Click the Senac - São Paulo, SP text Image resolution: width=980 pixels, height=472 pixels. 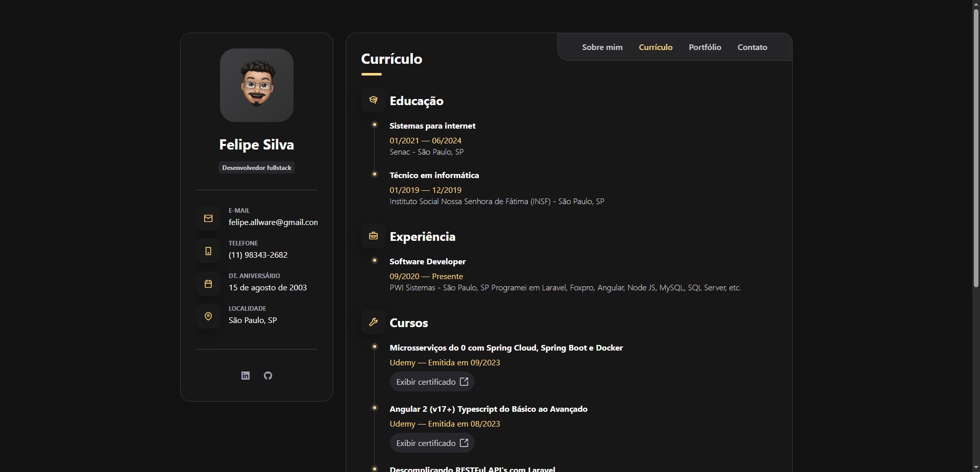(427, 152)
